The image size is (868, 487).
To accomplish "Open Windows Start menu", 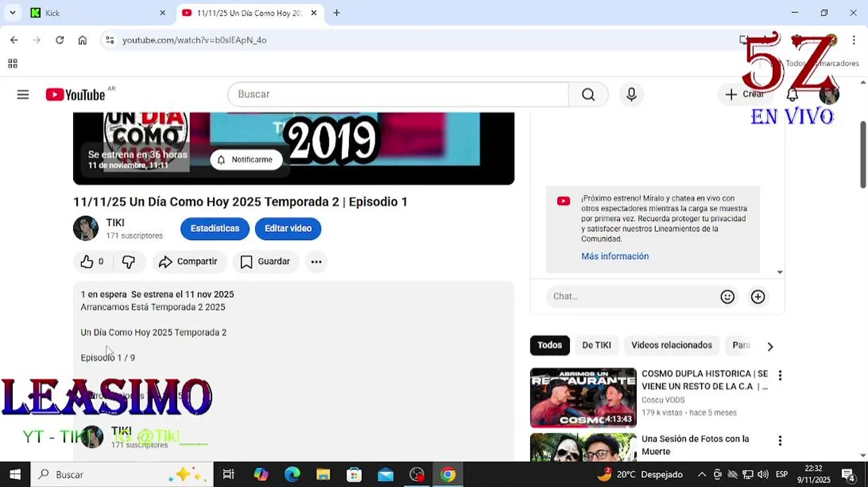I will (x=15, y=475).
